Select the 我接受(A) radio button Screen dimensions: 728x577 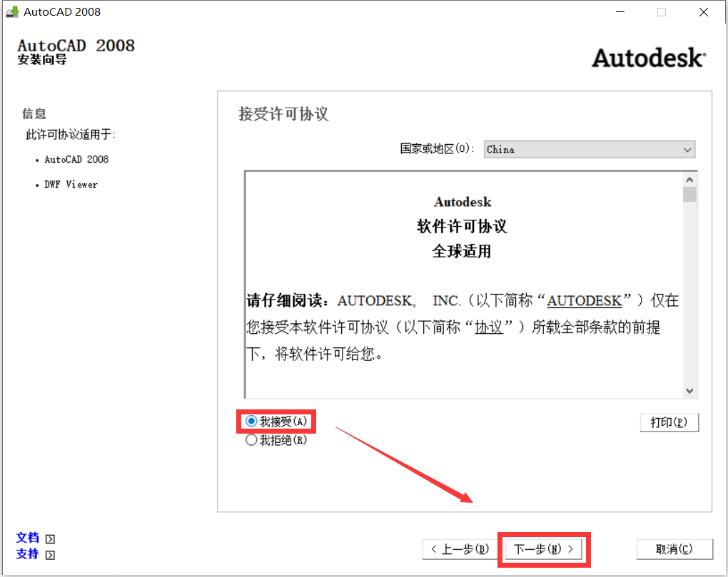click(275, 421)
